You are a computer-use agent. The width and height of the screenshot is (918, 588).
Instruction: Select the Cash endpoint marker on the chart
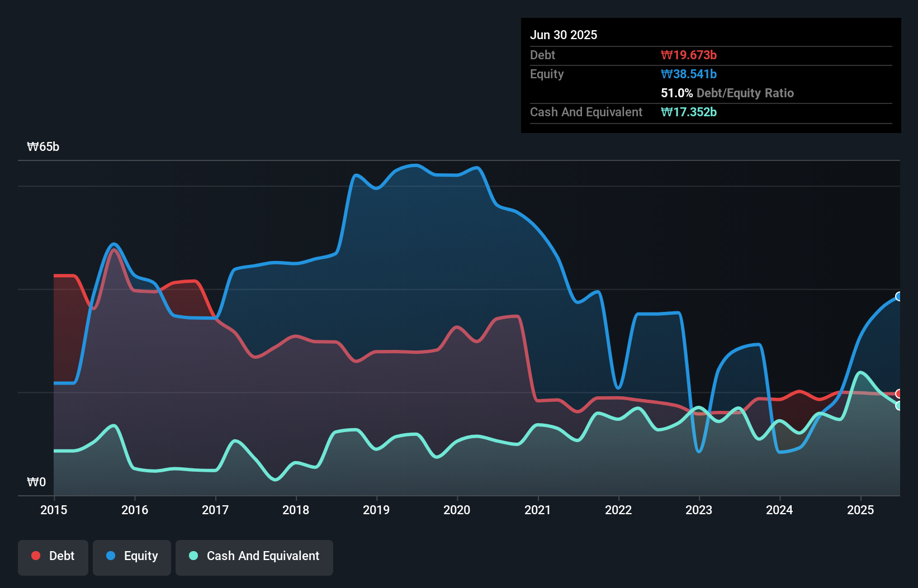coord(898,407)
